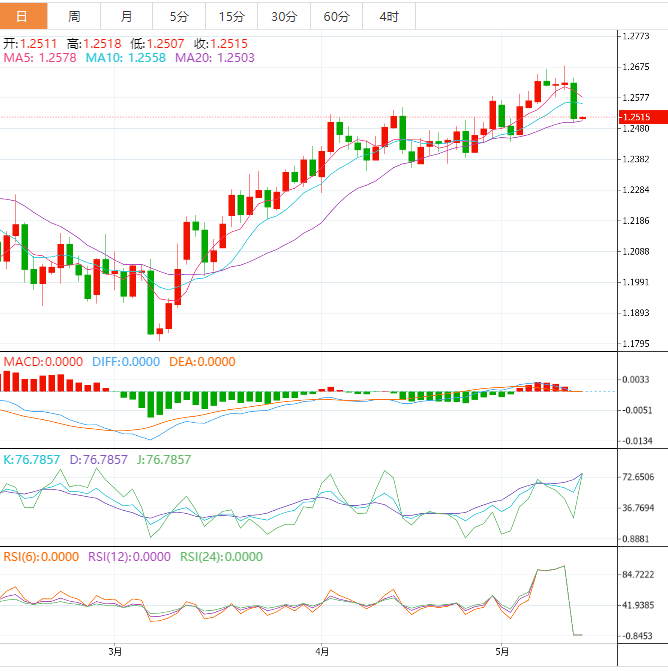This screenshot has width=668, height=671.
Task: Show the 30分 chart interval
Action: coord(284,17)
